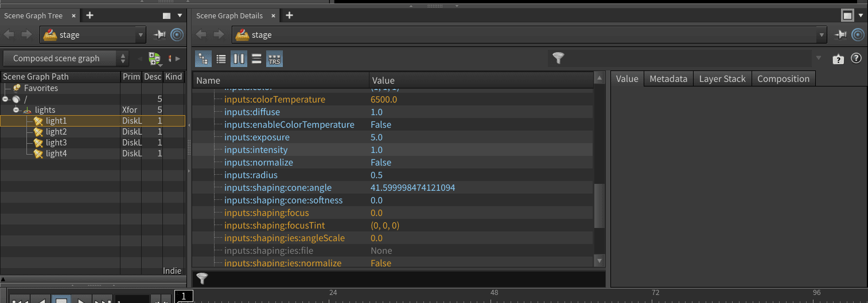
Task: Select Desc column header
Action: click(x=152, y=77)
